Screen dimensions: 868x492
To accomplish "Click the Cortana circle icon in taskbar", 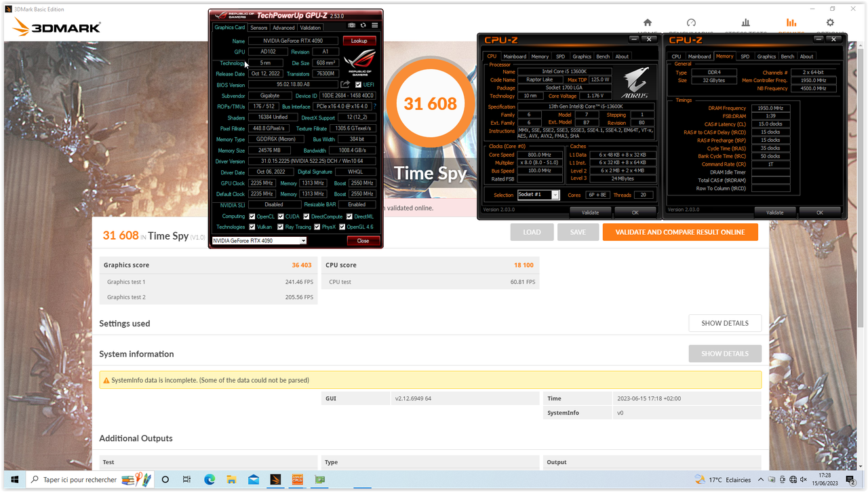I will pos(165,480).
